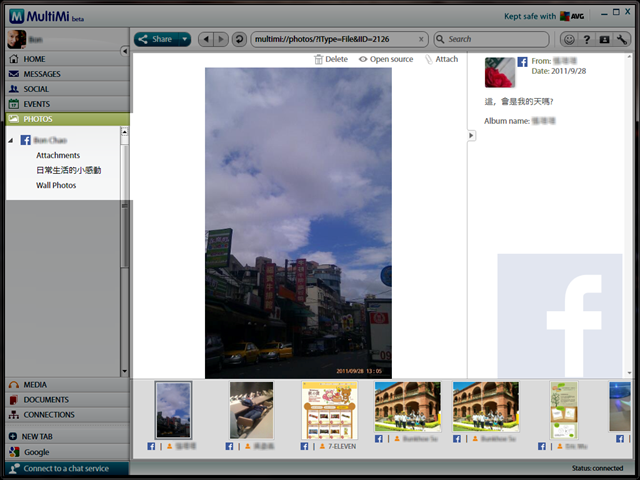Screen dimensions: 640x480
Task: Click the Search input field
Action: pyautogui.click(x=495, y=39)
